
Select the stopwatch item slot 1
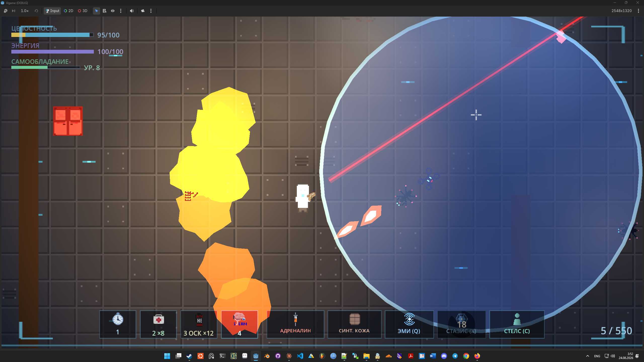pos(118,324)
